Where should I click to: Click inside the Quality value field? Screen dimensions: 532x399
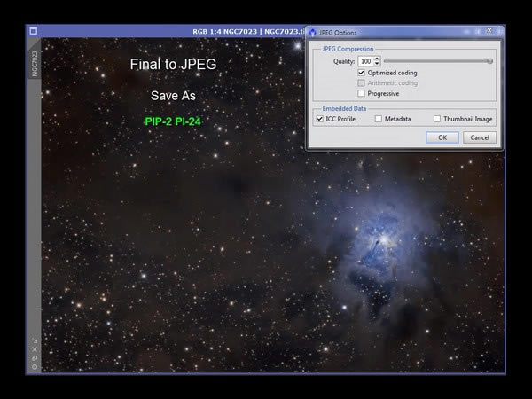point(365,61)
